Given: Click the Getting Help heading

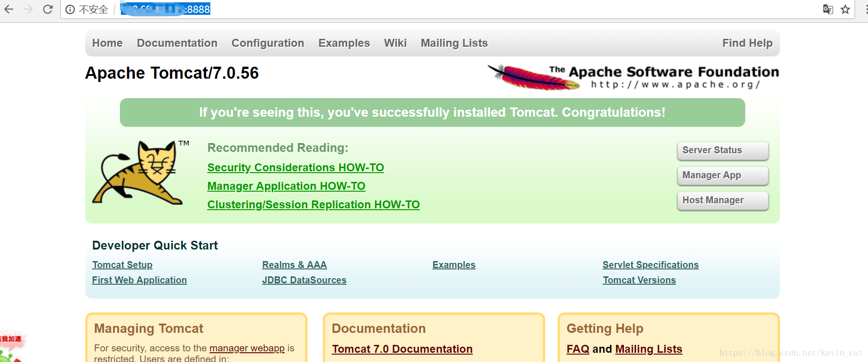Looking at the screenshot, I should (605, 329).
